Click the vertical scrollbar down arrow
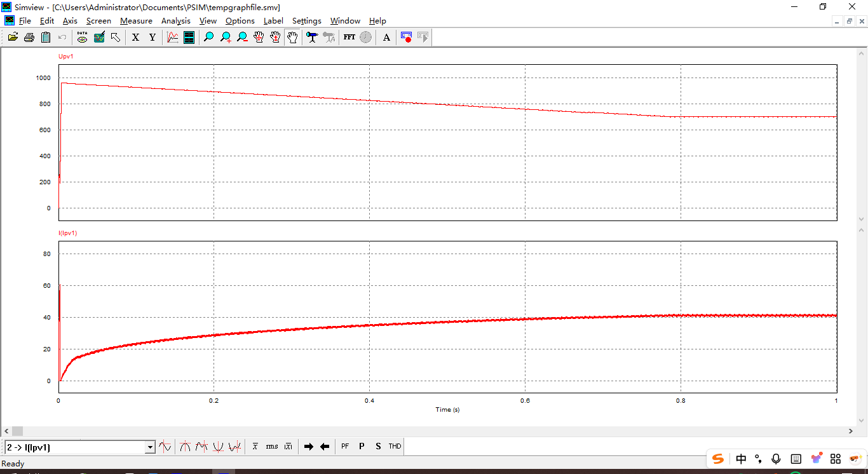868x474 pixels. (x=862, y=420)
